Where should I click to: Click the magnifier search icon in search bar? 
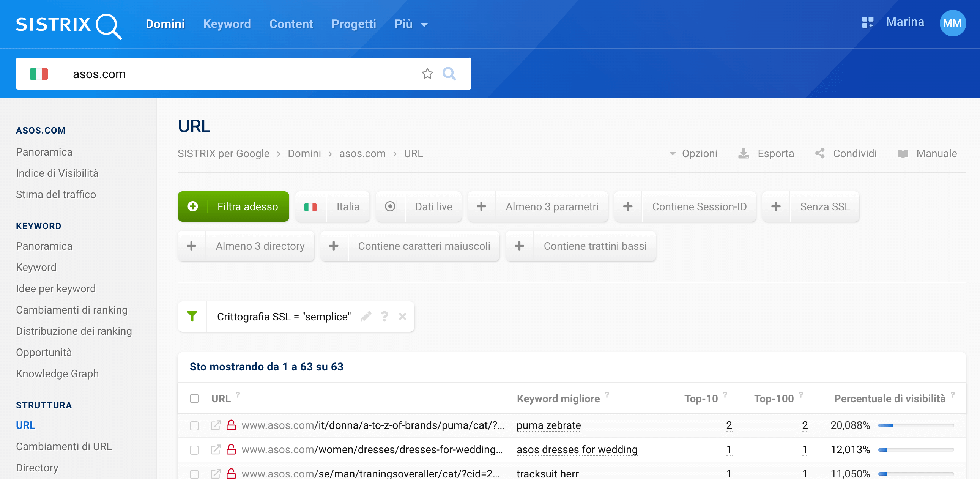point(449,74)
